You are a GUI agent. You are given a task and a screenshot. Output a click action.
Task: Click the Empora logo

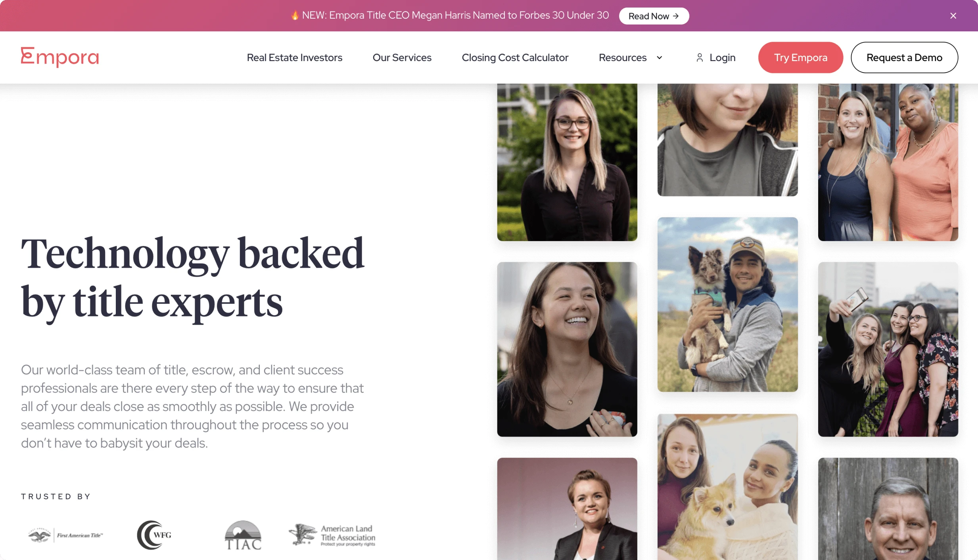(x=60, y=57)
